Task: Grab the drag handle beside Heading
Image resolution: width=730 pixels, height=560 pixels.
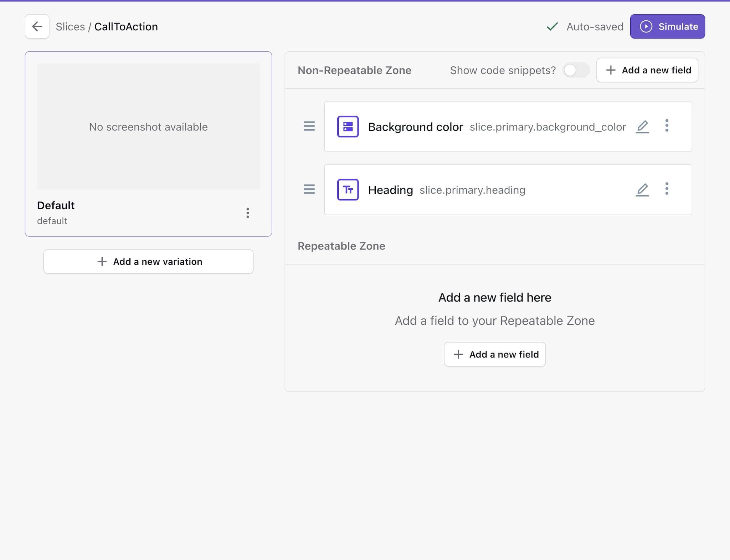Action: tap(309, 190)
